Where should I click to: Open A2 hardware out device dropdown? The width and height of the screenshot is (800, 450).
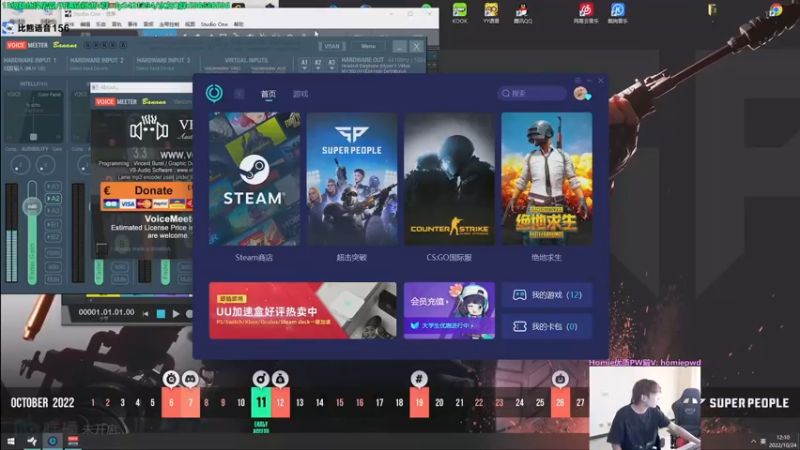click(318, 64)
